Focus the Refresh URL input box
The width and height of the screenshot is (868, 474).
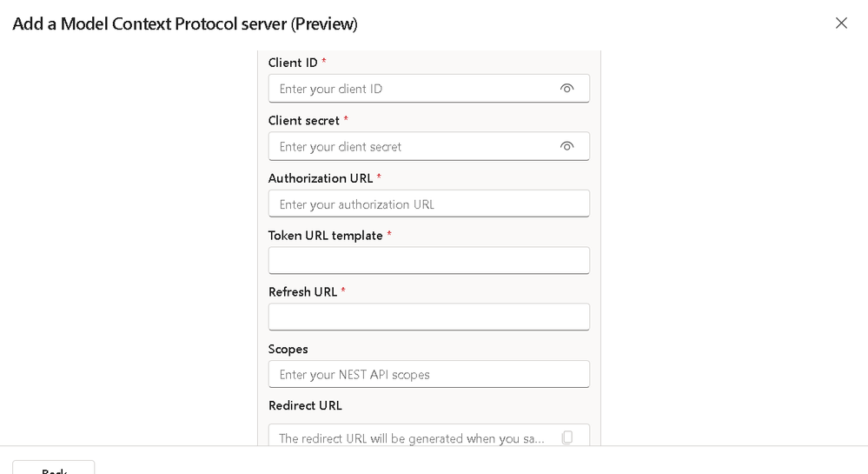(428, 317)
